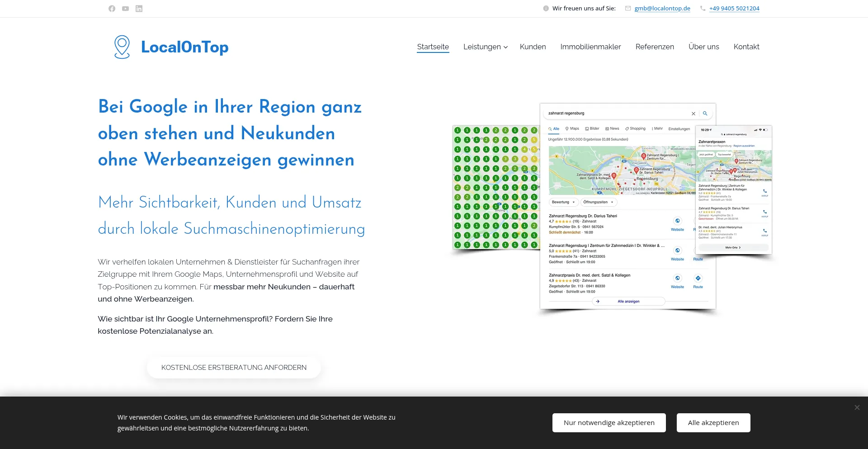Click 'Zahnarztpraxen' heading in mobile screenshot
The image size is (868, 449).
[712, 142]
